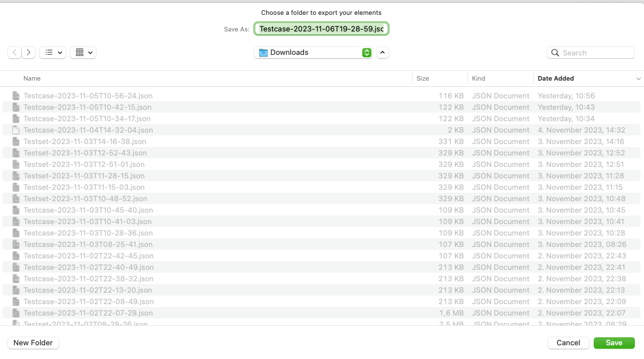The height and width of the screenshot is (359, 644).
Task: Click inside the Save As filename field
Action: pyautogui.click(x=321, y=29)
